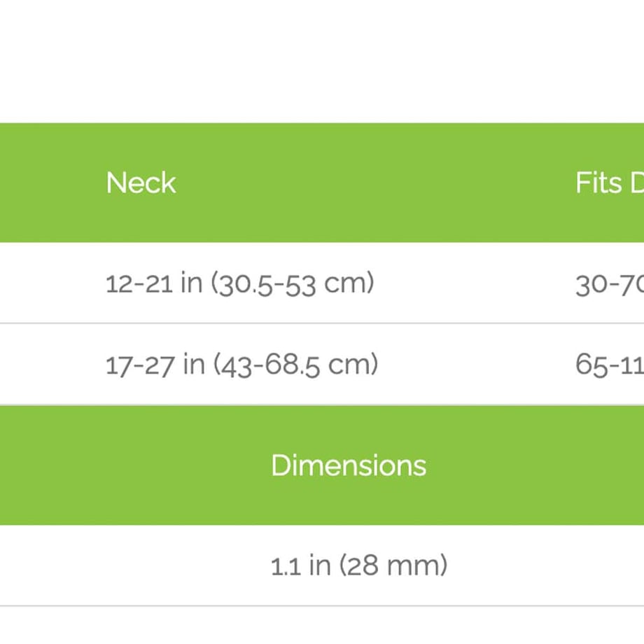Click the blank white area above table header
Viewport: 644px width, 644px height.
(322, 62)
